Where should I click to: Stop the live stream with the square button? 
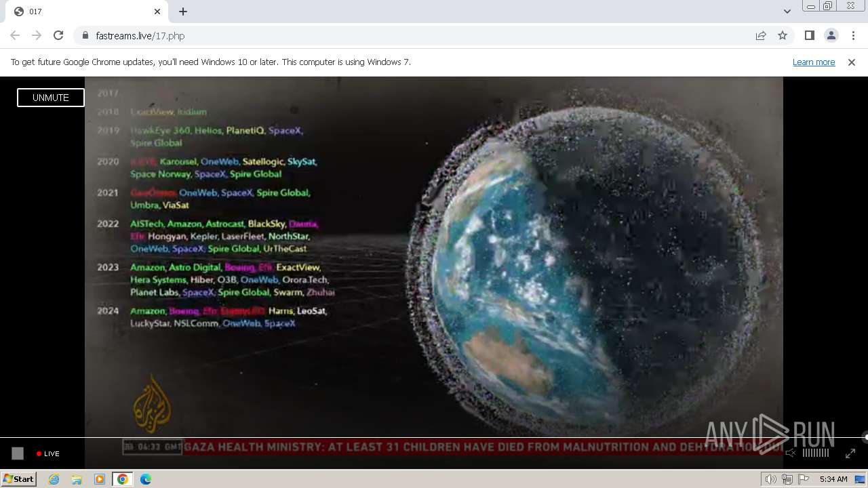18,453
